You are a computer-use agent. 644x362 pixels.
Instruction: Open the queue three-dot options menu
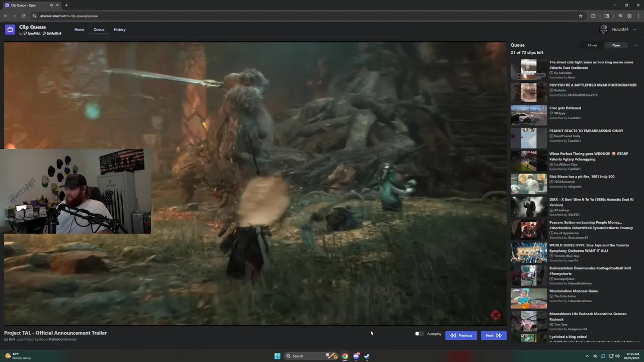coord(636,45)
